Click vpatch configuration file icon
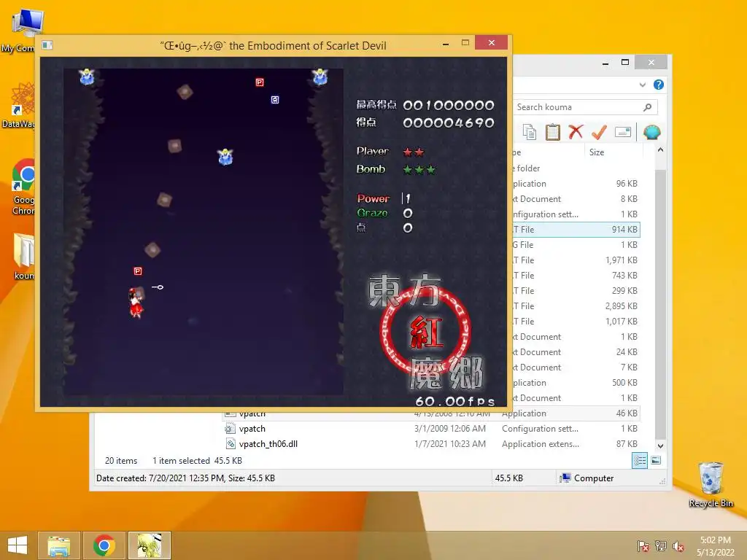The height and width of the screenshot is (560, 747). coord(230,429)
